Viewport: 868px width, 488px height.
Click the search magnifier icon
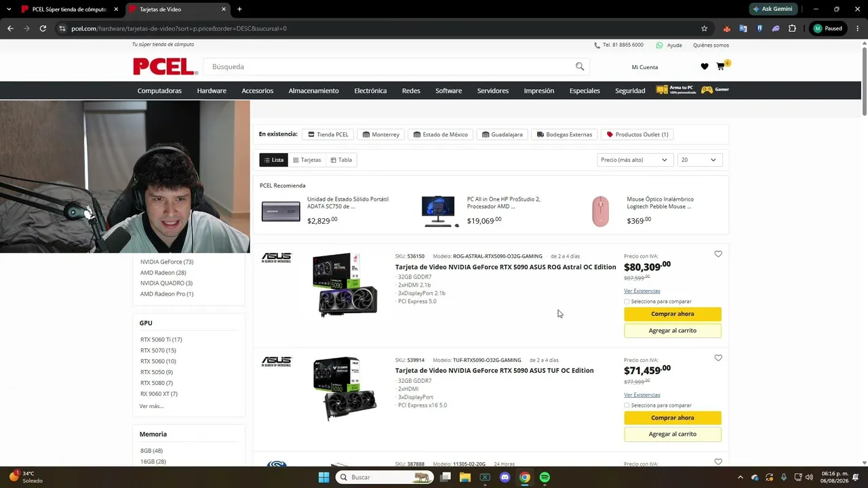pos(580,66)
